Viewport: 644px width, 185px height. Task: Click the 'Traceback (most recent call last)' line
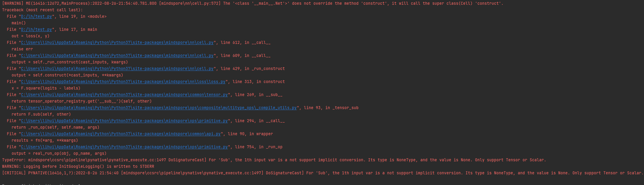tap(42, 10)
